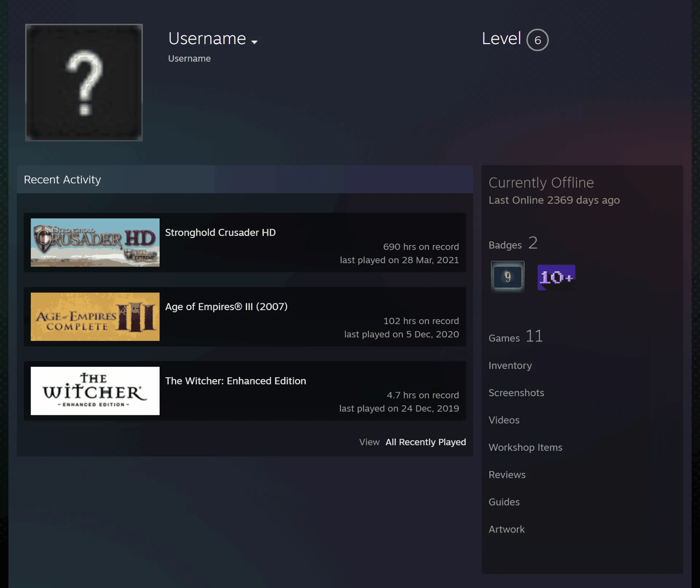
Task: Click the Level label text
Action: [x=501, y=39]
